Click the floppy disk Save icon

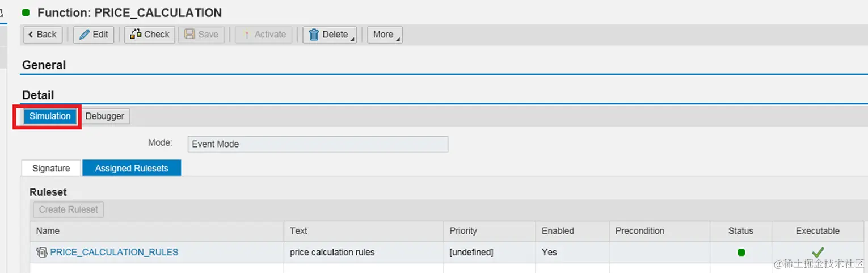click(190, 35)
